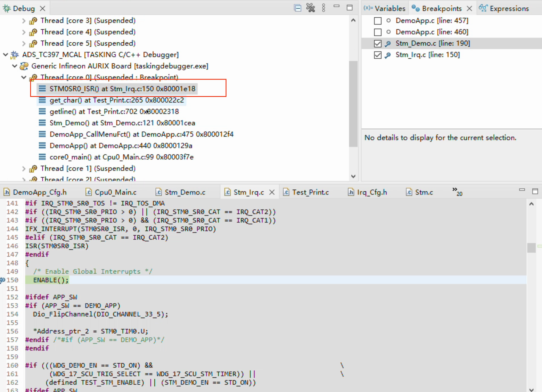Close the Stm_Irq.c editor tab
The image size is (542, 392).
coord(272,192)
